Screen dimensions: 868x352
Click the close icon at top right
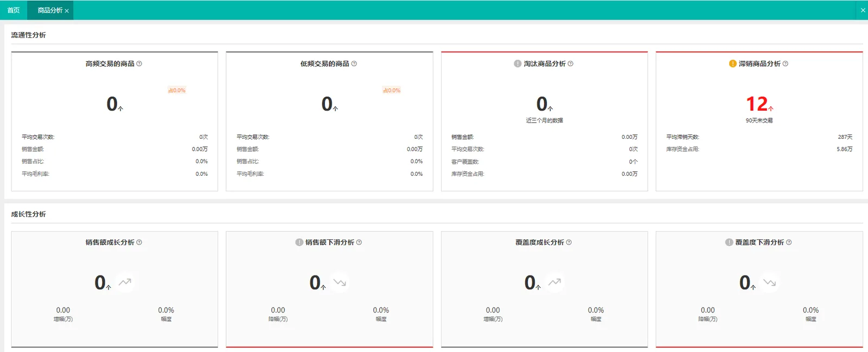863,10
